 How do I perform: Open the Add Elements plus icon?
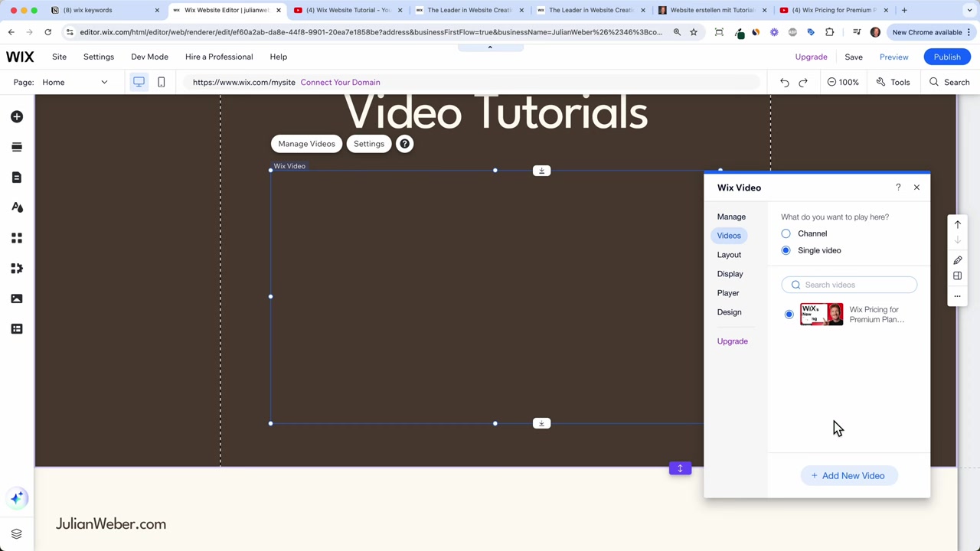tap(17, 116)
